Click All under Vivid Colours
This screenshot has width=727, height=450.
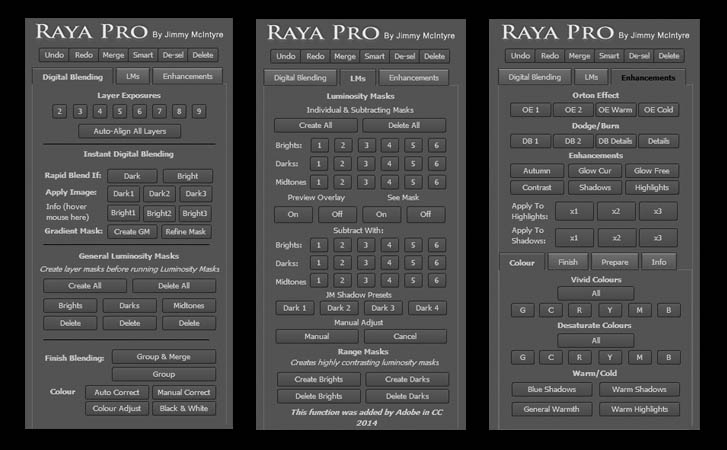pos(596,293)
